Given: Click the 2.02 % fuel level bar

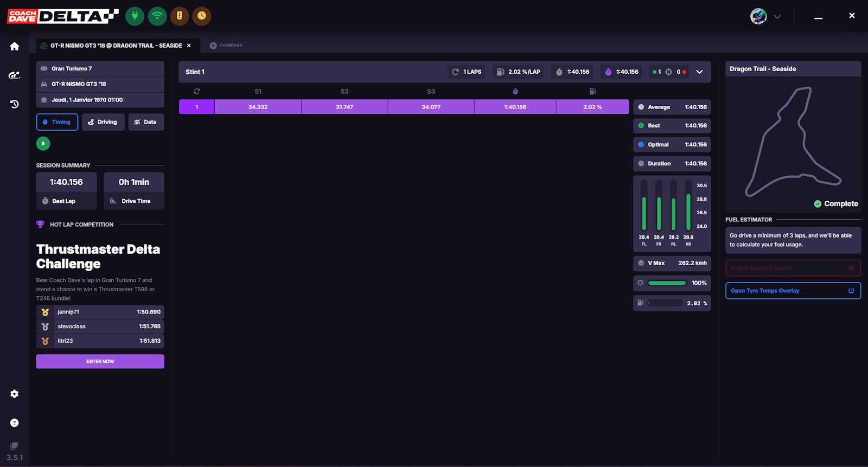Looking at the screenshot, I should (665, 303).
